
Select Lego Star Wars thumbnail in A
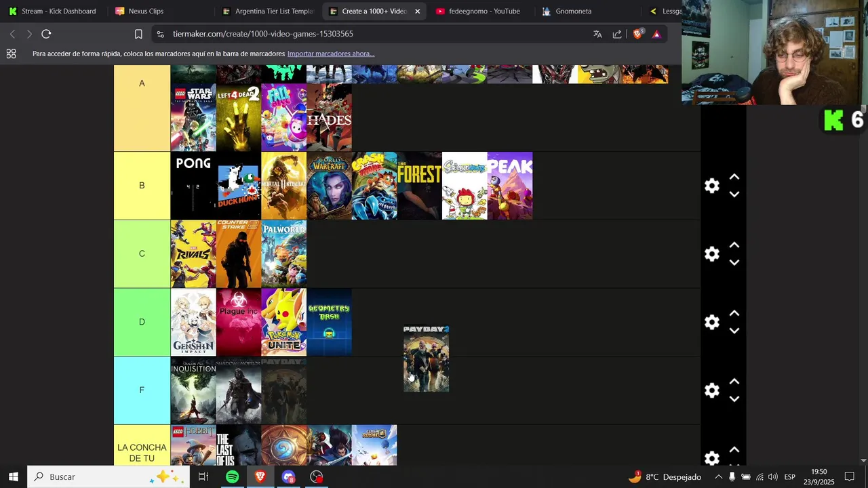tap(193, 117)
